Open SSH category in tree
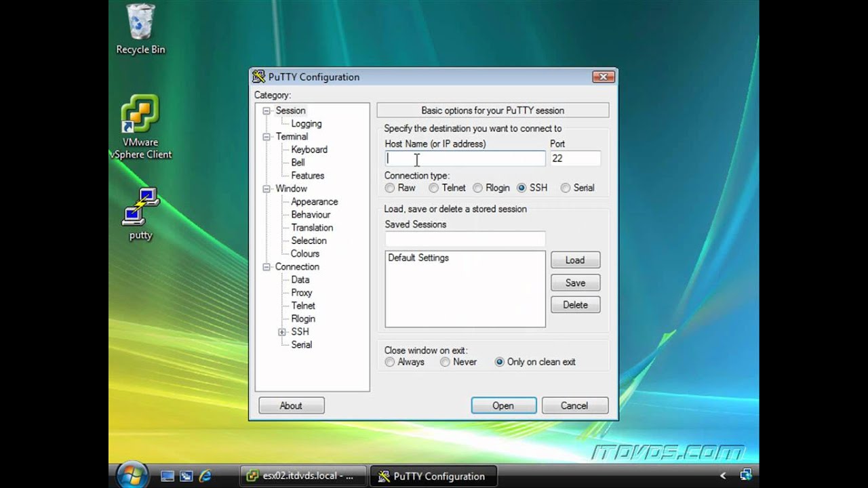Screen dimensions: 868x488 tap(300, 331)
